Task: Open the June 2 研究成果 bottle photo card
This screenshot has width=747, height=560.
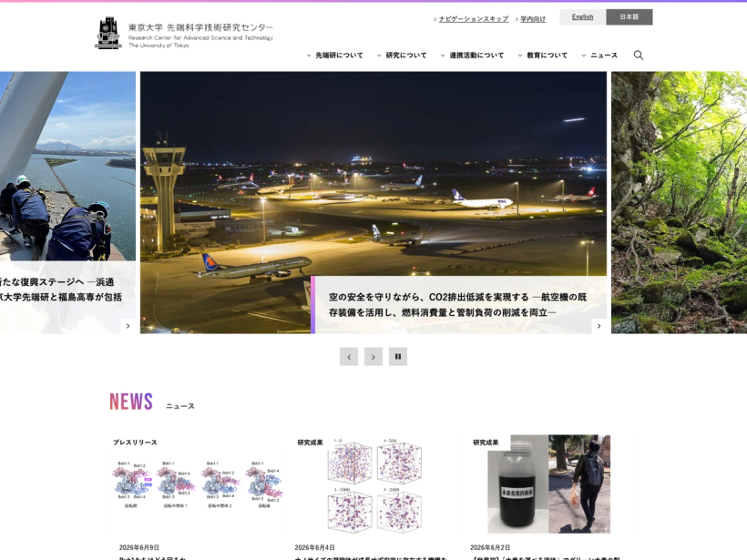Action: [x=548, y=495]
